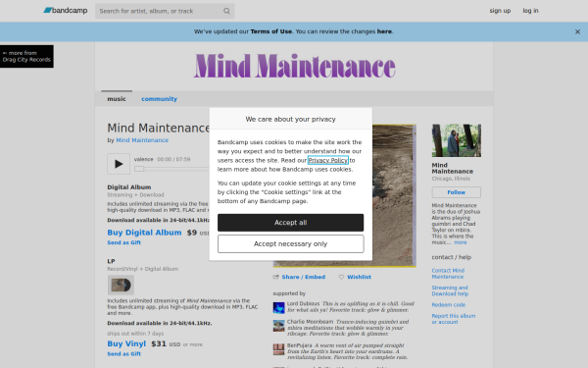Open Lord Dubious supporter avatar
This screenshot has height=368, width=588.
278,308
